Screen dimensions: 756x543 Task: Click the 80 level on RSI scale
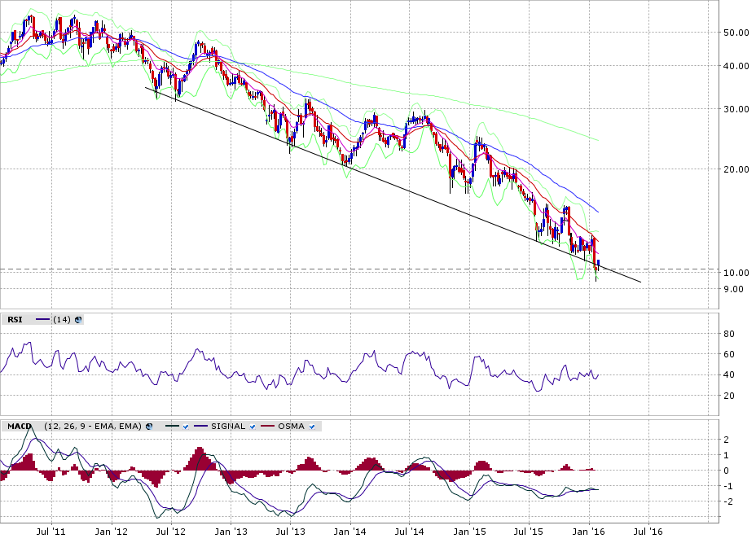730,334
